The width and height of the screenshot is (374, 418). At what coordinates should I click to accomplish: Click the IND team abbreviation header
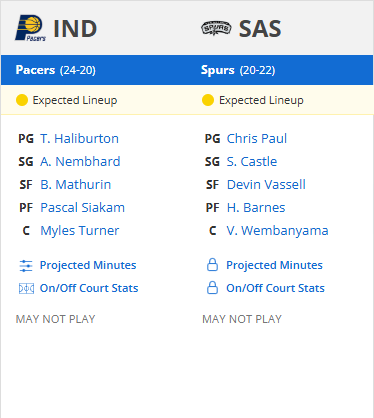(x=75, y=29)
